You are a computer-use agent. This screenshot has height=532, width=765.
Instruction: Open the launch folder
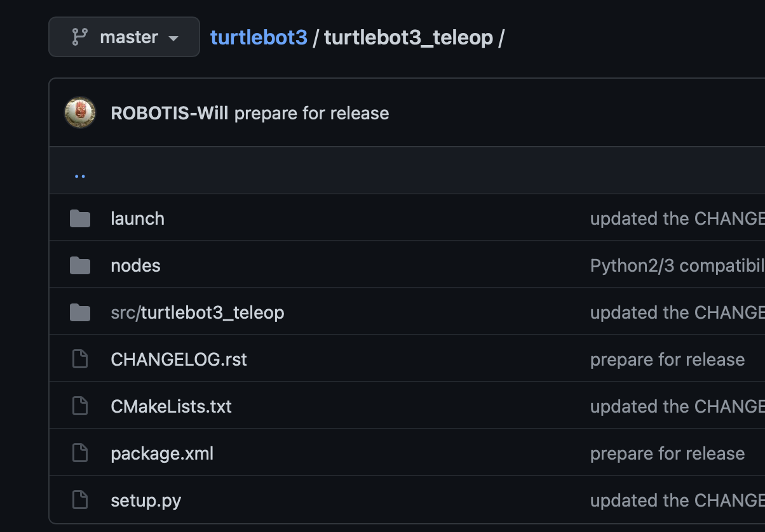137,218
